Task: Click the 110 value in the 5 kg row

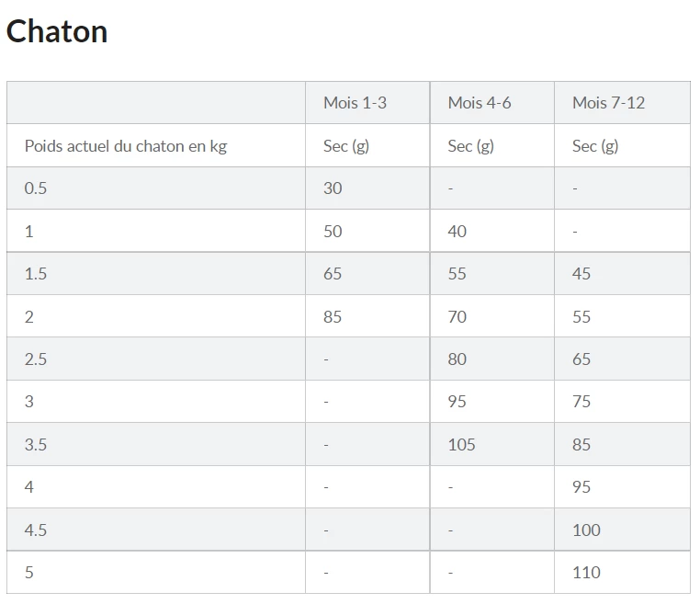Action: pyautogui.click(x=586, y=573)
